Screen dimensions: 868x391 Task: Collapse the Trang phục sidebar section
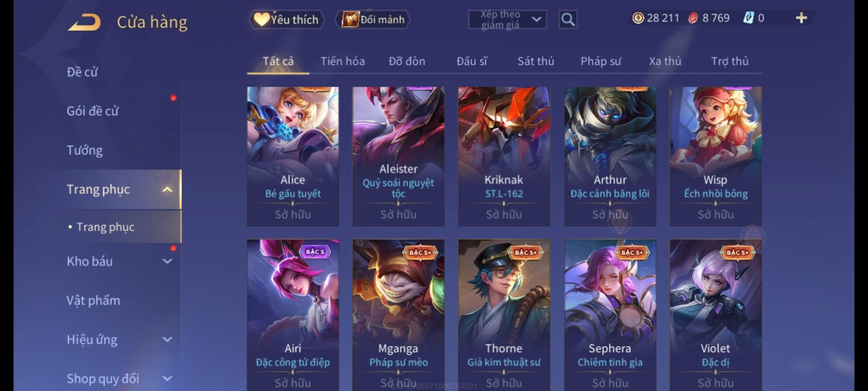click(167, 190)
